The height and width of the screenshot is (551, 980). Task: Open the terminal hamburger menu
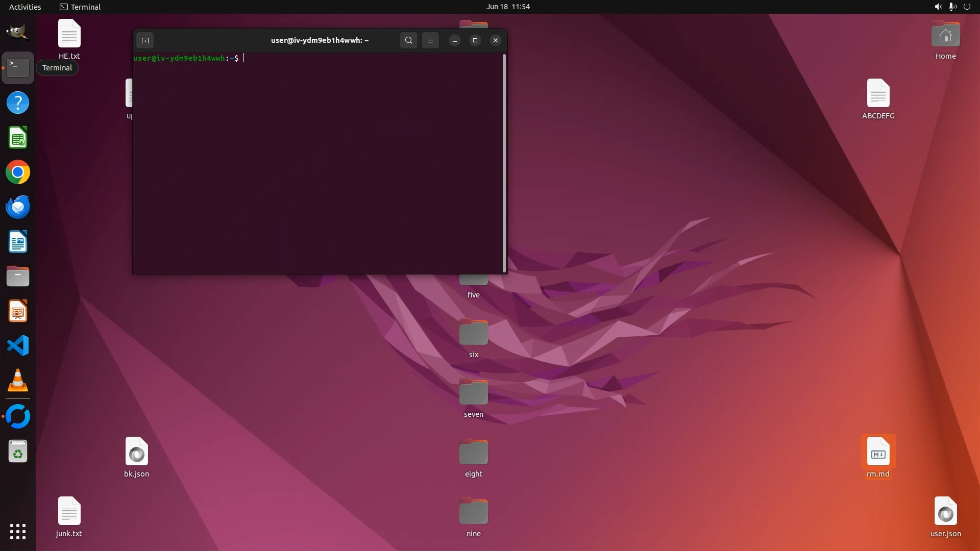(430, 40)
